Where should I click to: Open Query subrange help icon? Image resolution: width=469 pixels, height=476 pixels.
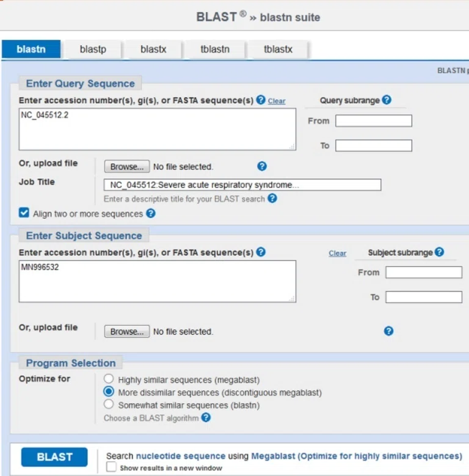(387, 100)
